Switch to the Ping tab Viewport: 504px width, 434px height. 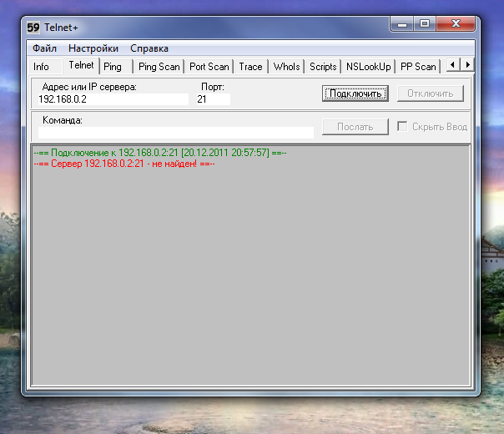pyautogui.click(x=116, y=67)
